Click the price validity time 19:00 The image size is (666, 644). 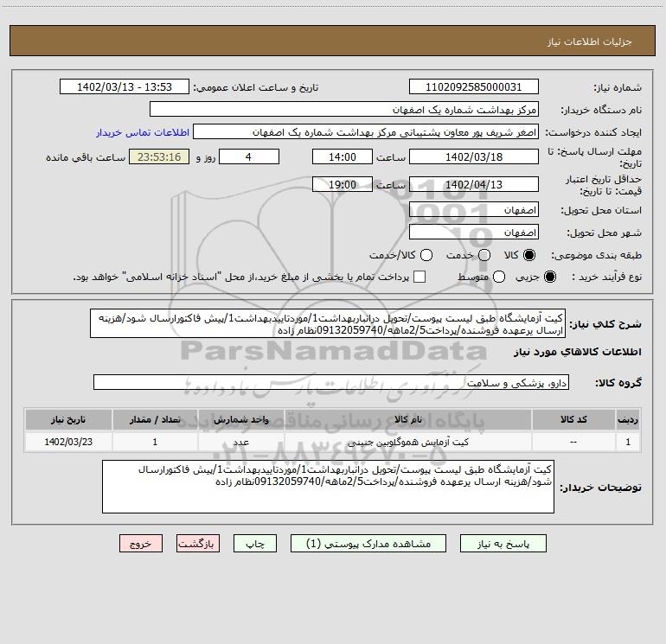tap(343, 185)
